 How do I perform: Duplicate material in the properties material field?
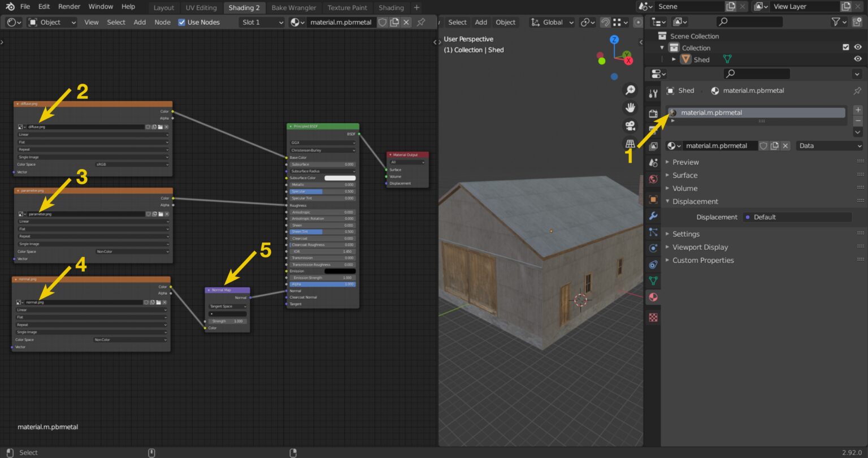coord(775,146)
